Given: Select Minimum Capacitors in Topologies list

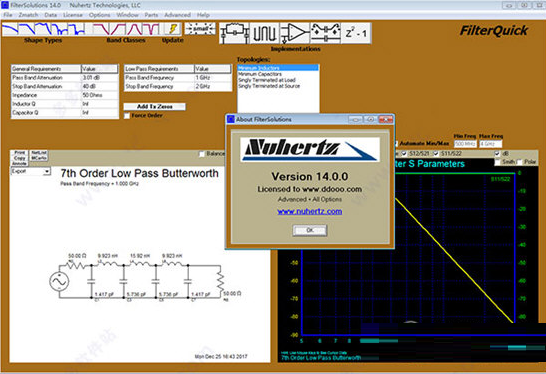Looking at the screenshot, I should click(x=260, y=74).
